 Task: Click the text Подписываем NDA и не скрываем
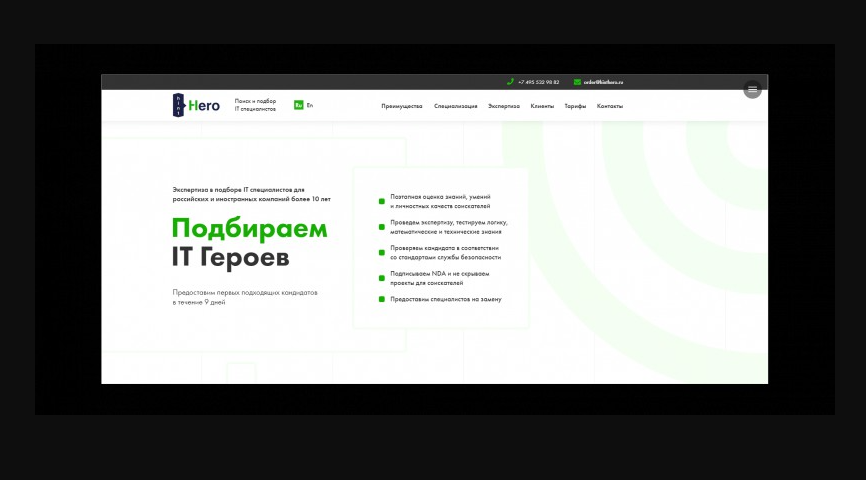pos(440,273)
